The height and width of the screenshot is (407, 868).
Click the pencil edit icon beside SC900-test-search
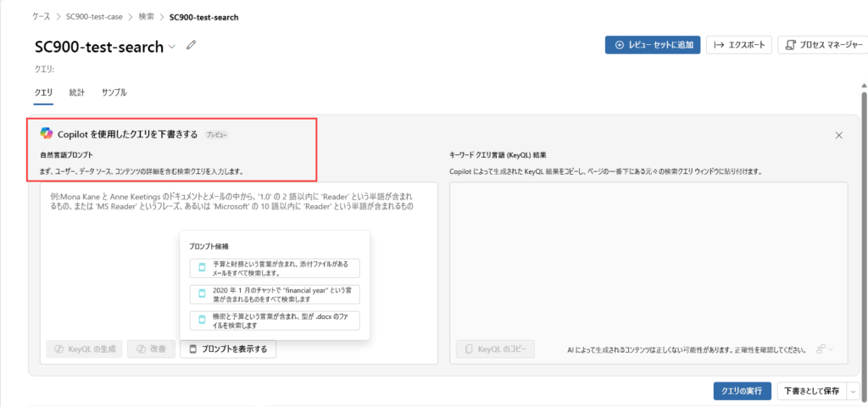coord(191,46)
